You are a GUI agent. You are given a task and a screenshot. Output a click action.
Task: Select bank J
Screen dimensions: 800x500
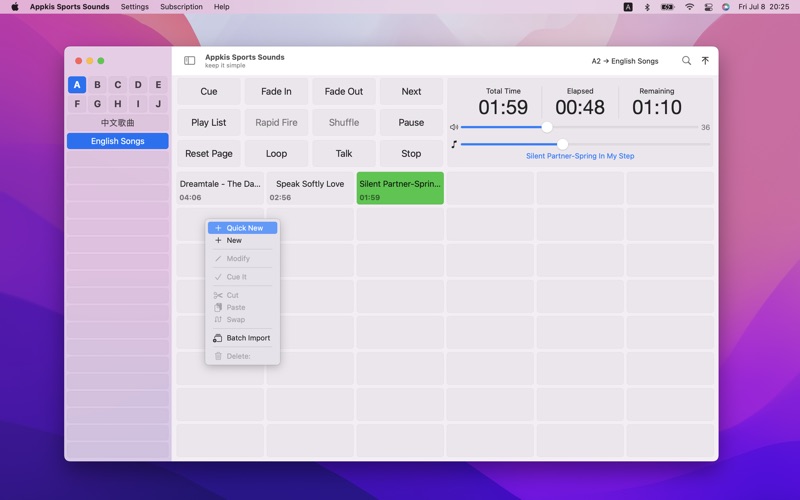coord(158,104)
